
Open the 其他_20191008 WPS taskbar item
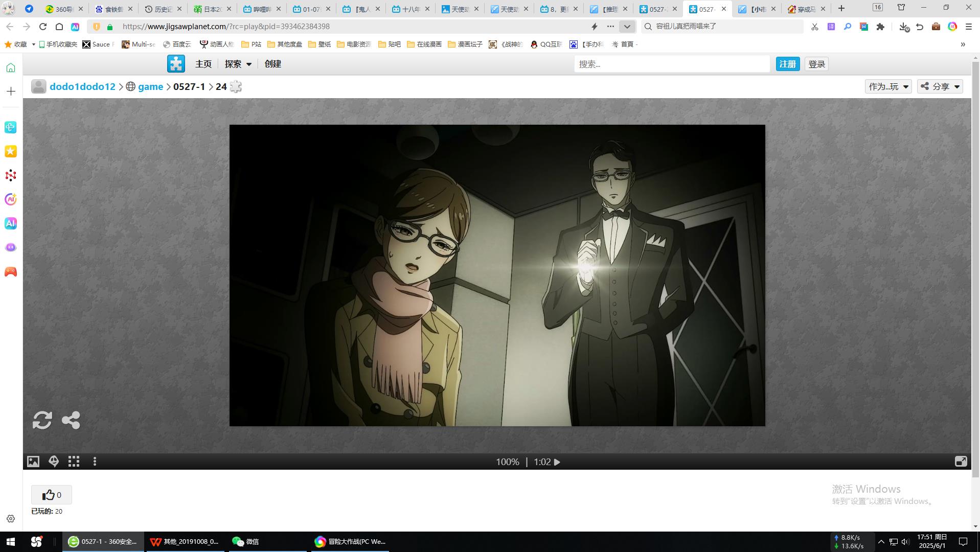point(185,542)
